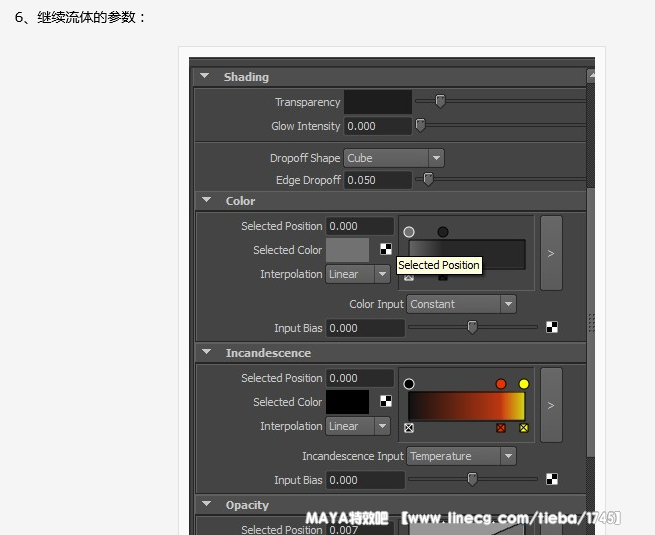Click the Edge Dropoff slider handle
This screenshot has width=655, height=535.
[428, 179]
